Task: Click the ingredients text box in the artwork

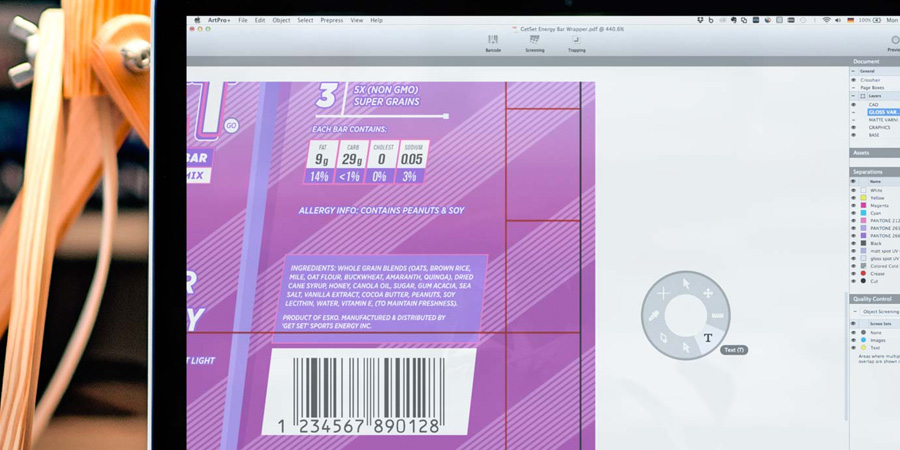Action: point(381,298)
